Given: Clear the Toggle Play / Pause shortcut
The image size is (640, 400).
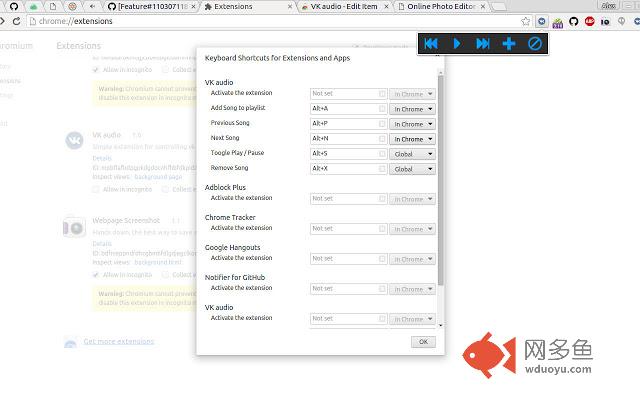Looking at the screenshot, I should [x=382, y=154].
